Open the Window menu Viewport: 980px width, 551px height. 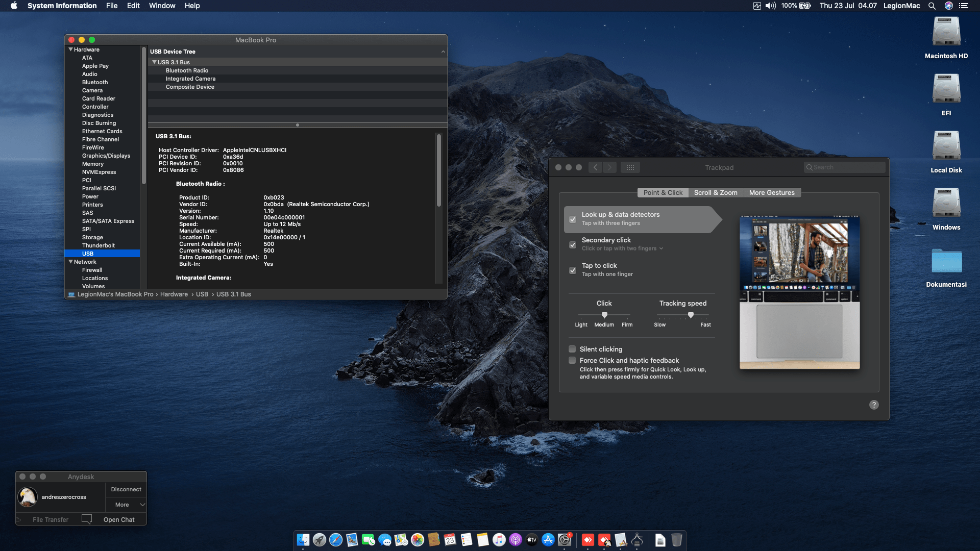(x=162, y=6)
